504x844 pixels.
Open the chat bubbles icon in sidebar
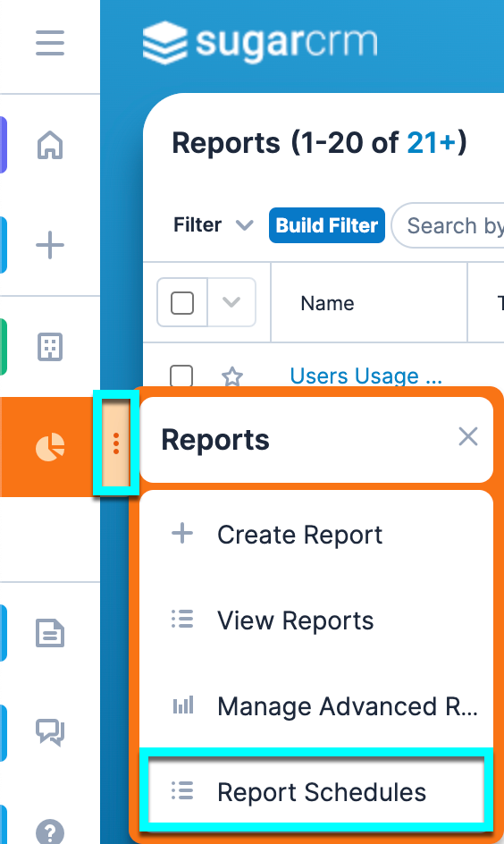coord(50,732)
